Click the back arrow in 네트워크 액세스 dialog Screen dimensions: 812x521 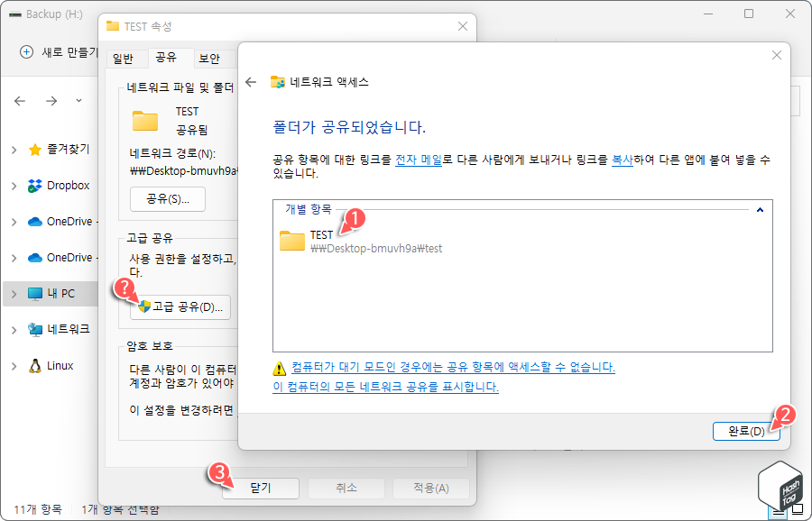251,80
